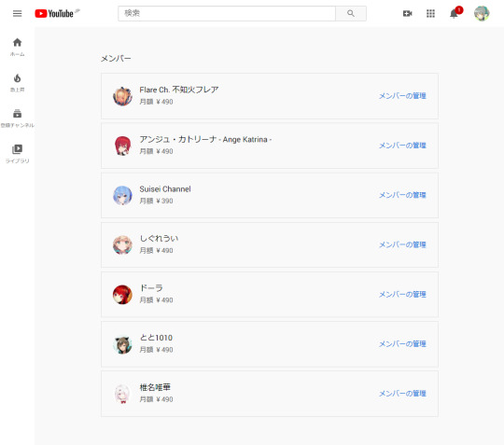Open the hamburger guide menu
Viewport: 504px width, 445px height.
[x=18, y=13]
